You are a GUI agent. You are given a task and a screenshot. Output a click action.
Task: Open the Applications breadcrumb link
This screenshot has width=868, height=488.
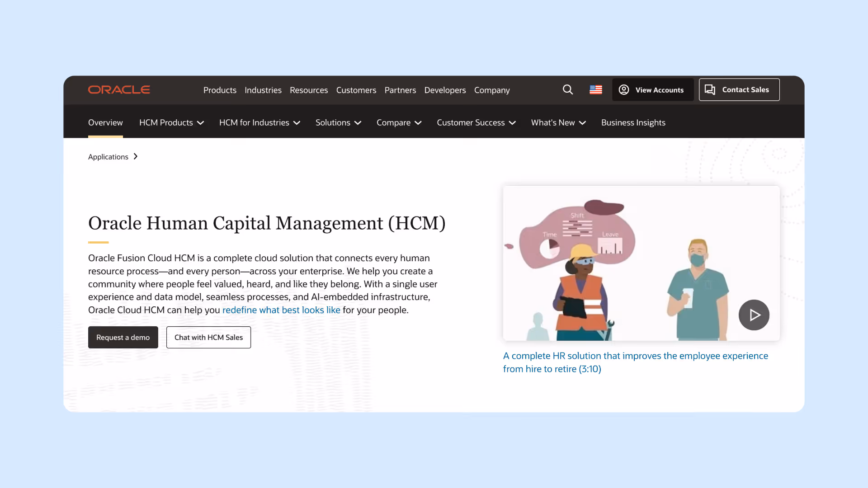click(108, 157)
